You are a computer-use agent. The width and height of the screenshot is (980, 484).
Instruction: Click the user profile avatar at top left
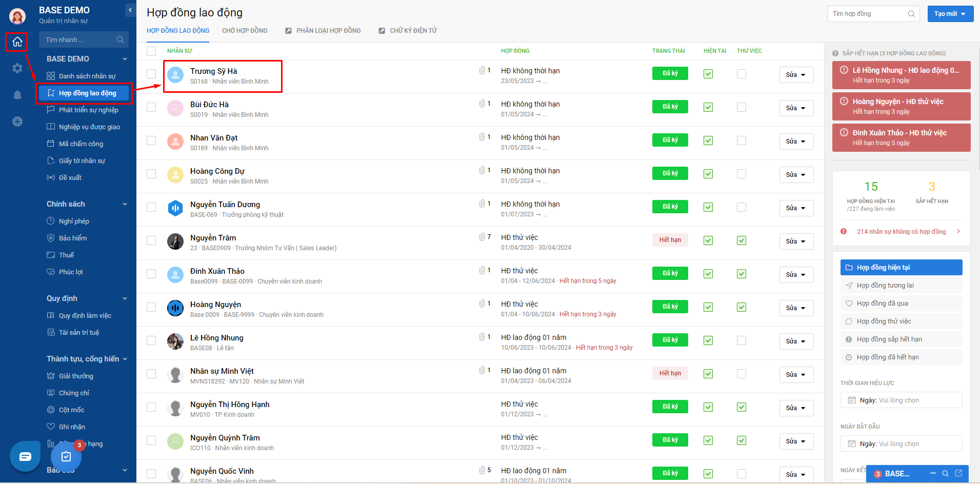point(17,16)
